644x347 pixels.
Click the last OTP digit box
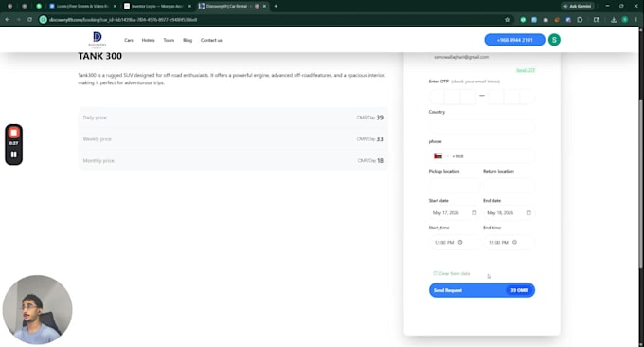coord(527,96)
